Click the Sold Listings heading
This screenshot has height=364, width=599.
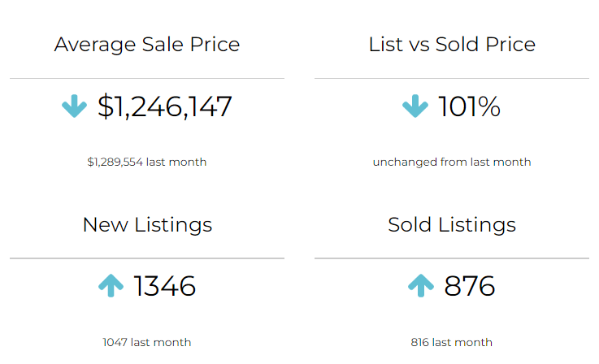pos(452,224)
